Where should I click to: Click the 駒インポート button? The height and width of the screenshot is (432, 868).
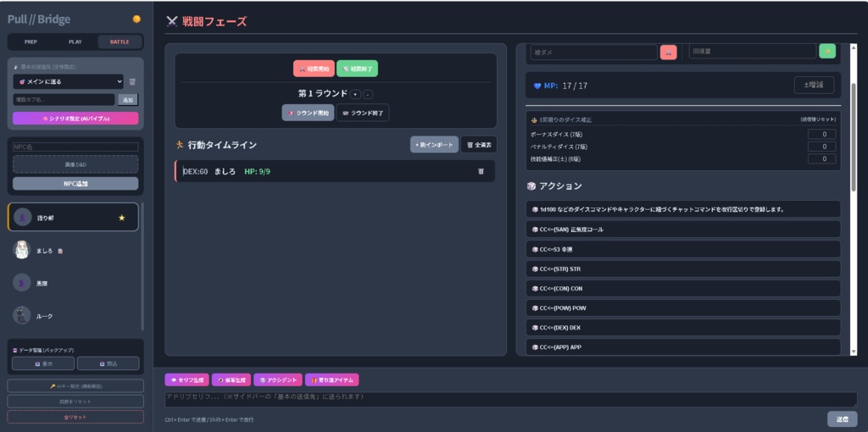[x=434, y=144]
